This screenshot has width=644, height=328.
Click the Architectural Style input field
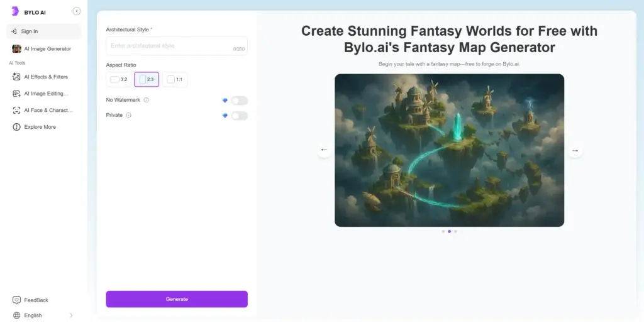[x=177, y=46]
